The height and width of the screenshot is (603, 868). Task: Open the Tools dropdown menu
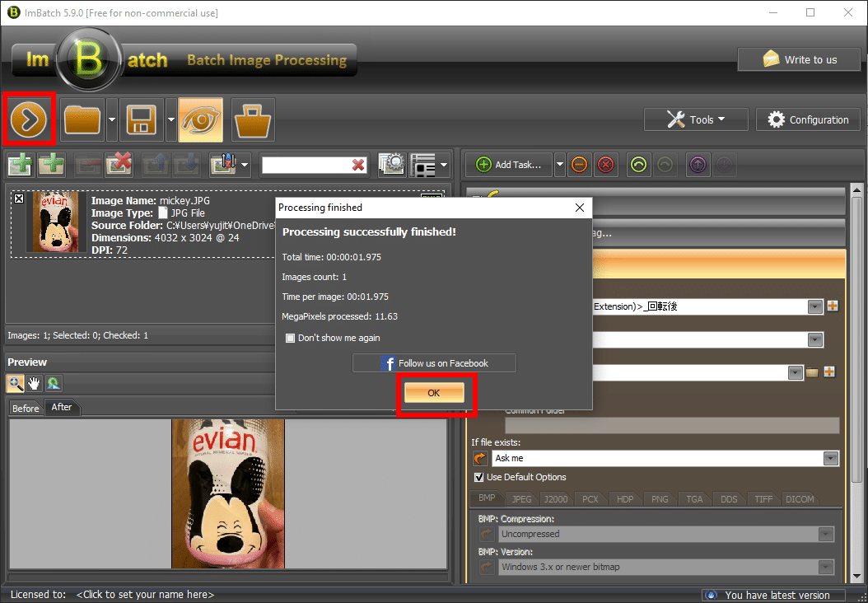tap(696, 120)
